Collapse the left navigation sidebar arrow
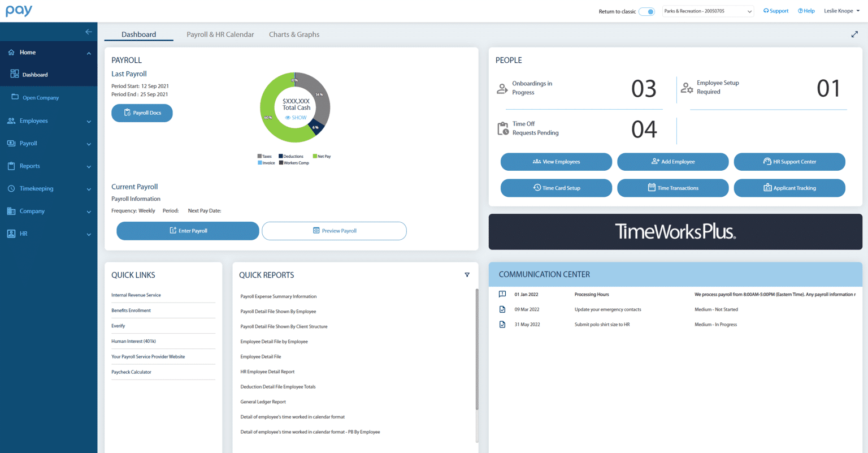868x453 pixels. (x=88, y=32)
